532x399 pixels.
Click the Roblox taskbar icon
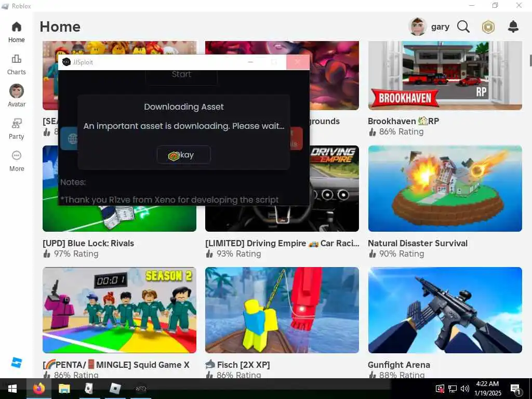click(x=115, y=389)
